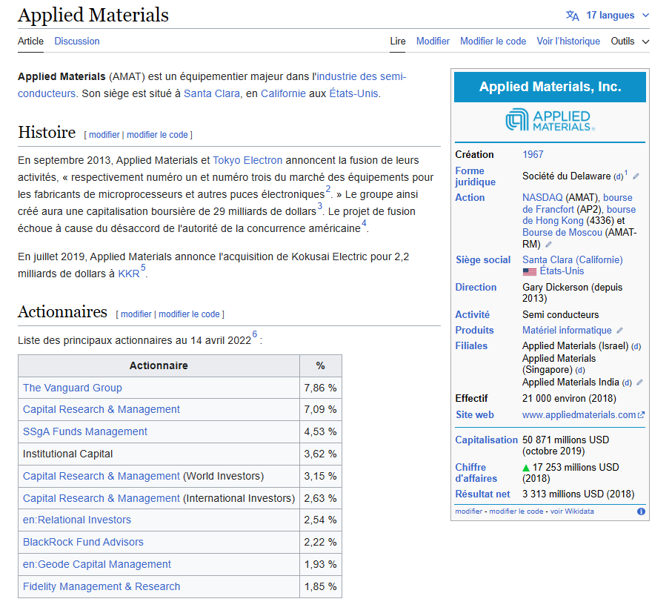Click the Résultat net label link
Screen dimensions: 672x616
pos(482,494)
